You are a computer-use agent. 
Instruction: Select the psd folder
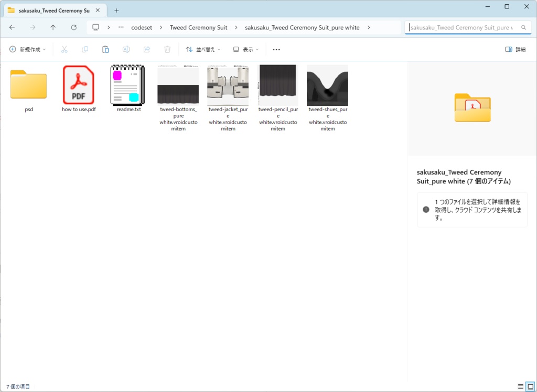tap(29, 84)
